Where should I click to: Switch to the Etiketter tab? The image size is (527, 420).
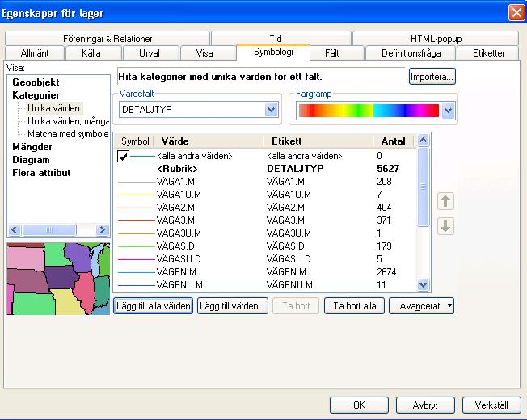(488, 53)
